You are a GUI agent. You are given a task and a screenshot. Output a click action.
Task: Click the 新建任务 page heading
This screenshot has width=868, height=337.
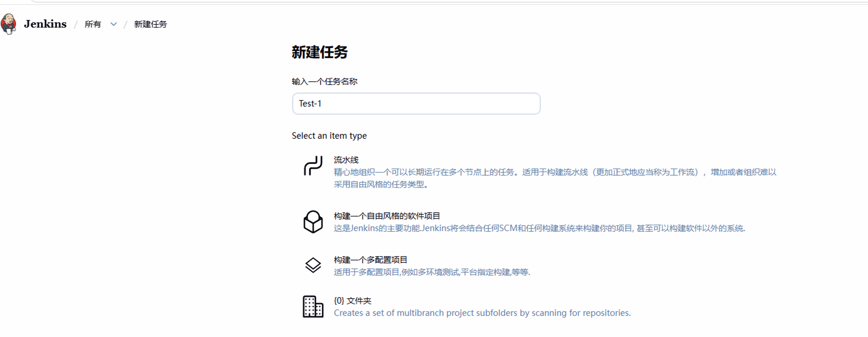click(x=320, y=52)
